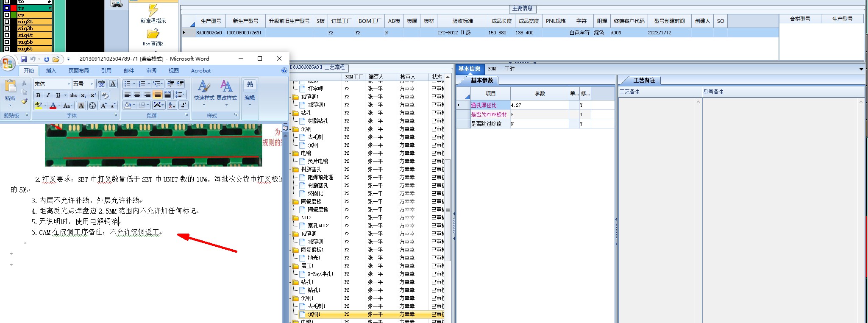Click the process list vertical scrollbar
This screenshot has height=323, width=868.
coord(448,210)
